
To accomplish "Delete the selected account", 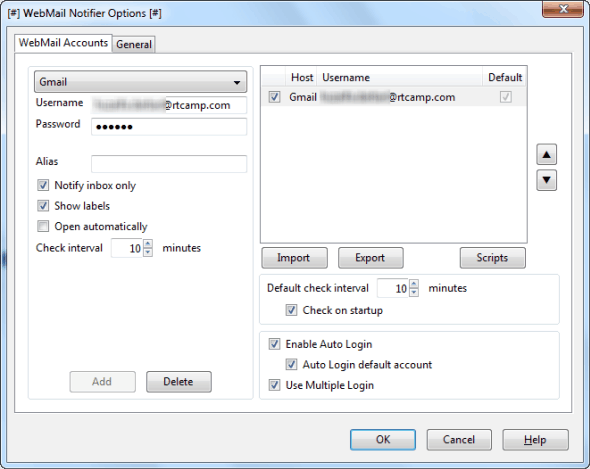I will pos(179,382).
